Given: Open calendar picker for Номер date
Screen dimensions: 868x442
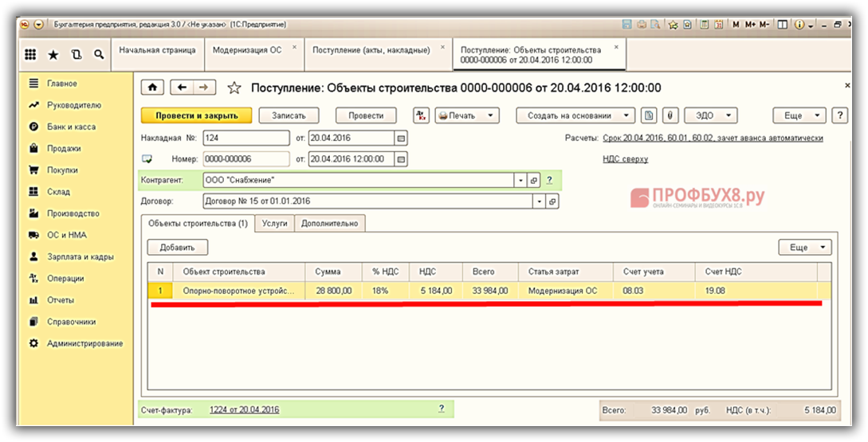Looking at the screenshot, I should [402, 159].
